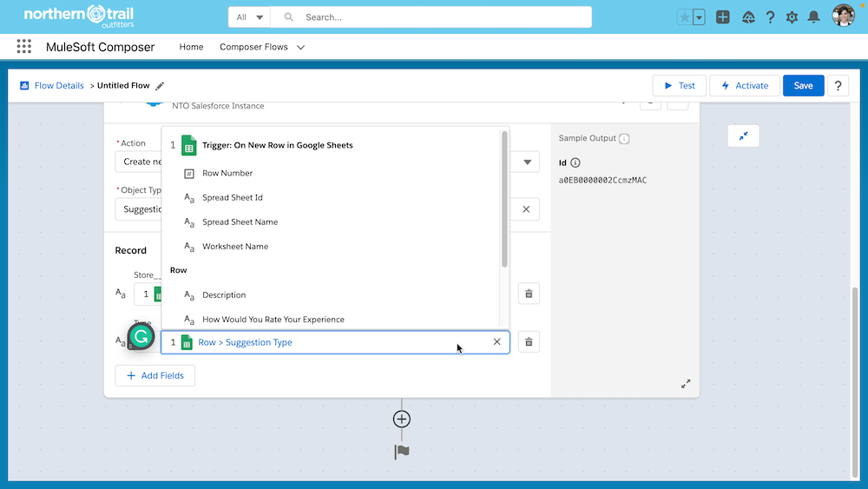Image resolution: width=868 pixels, height=489 pixels.
Task: Delete the Store field row
Action: (529, 294)
